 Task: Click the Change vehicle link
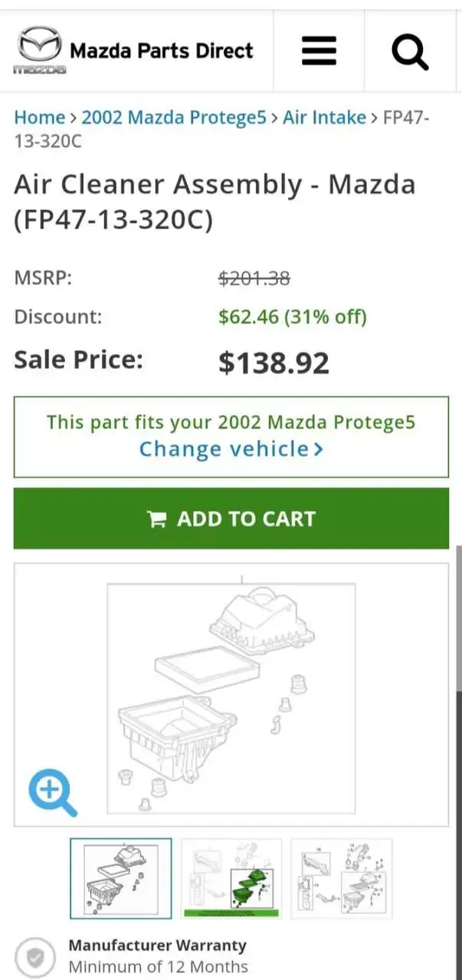(231, 449)
